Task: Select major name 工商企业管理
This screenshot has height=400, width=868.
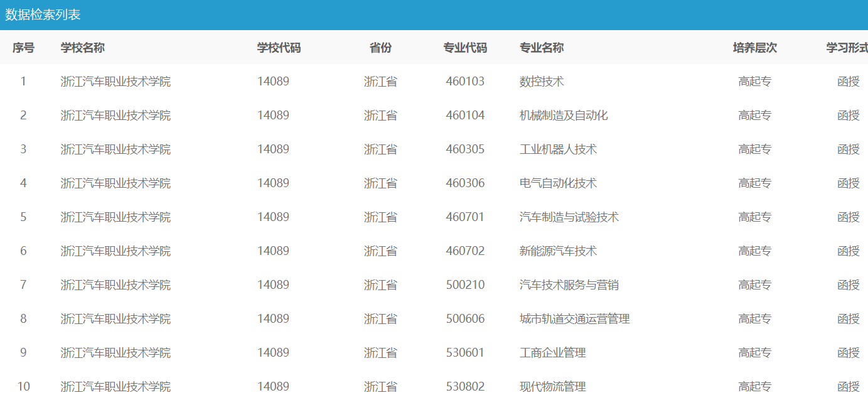Action: 553,353
